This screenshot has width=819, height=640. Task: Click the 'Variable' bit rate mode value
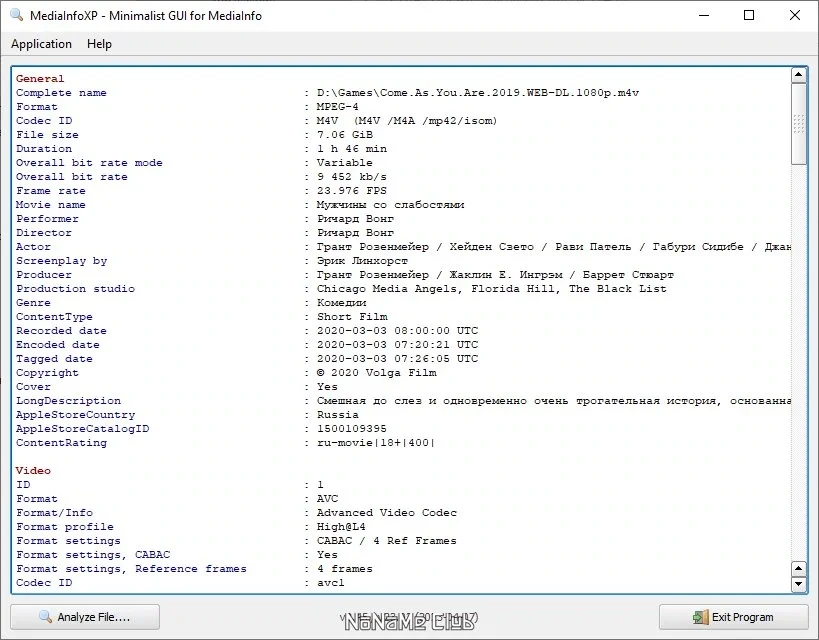point(345,163)
